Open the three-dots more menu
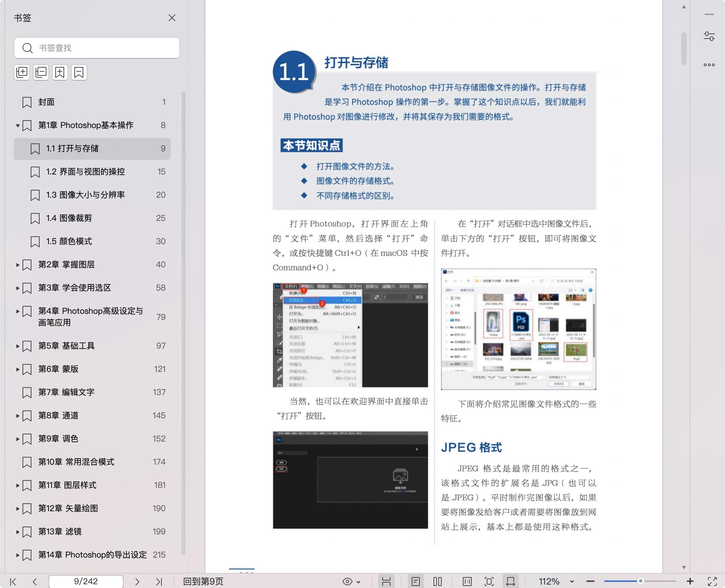This screenshot has height=588, width=725. (709, 65)
